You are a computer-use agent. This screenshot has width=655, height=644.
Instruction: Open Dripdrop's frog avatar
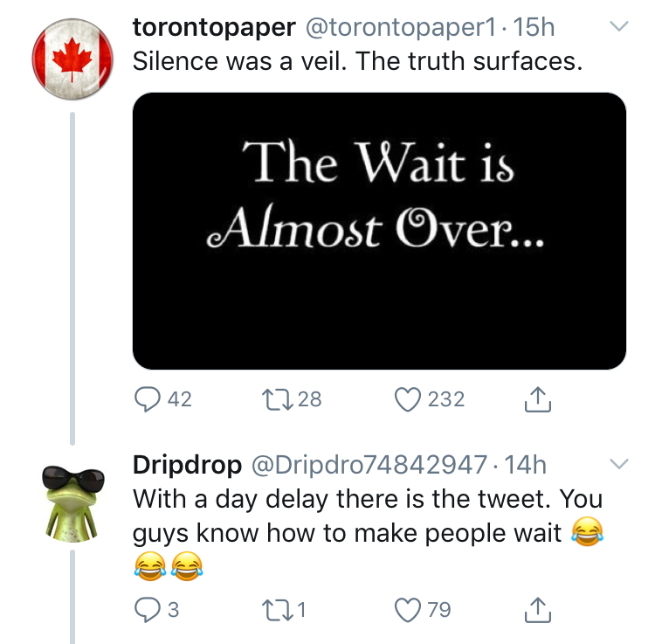(72, 503)
